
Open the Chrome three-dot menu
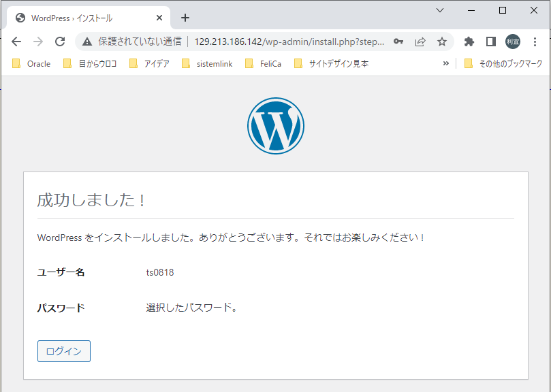click(x=535, y=42)
